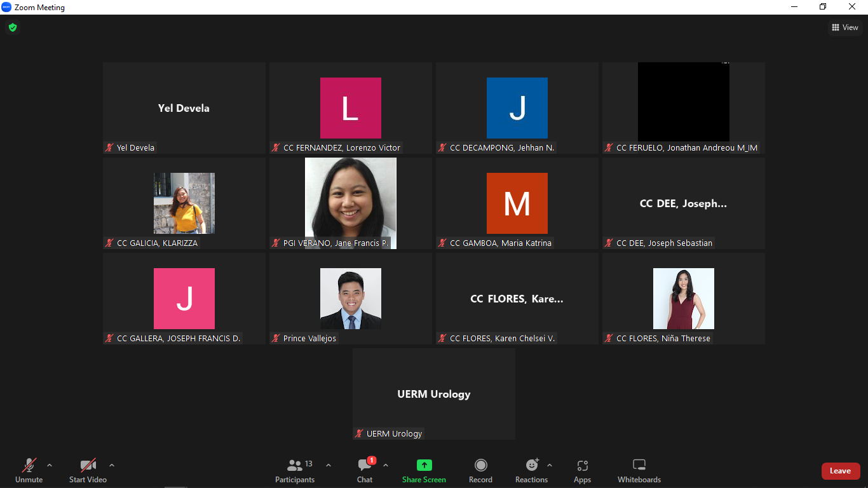Click muted mic icon beside Prince Vallejos label

coord(276,338)
